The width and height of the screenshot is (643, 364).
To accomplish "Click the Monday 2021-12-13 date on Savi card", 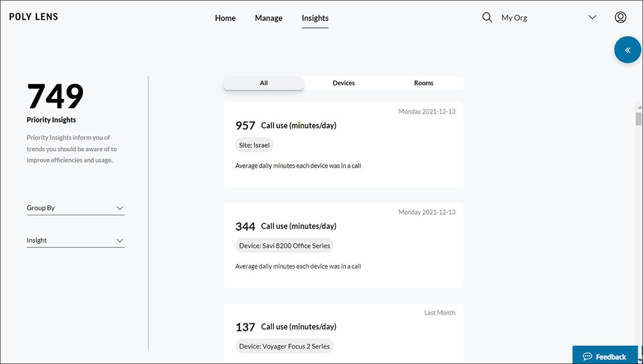I will [427, 212].
